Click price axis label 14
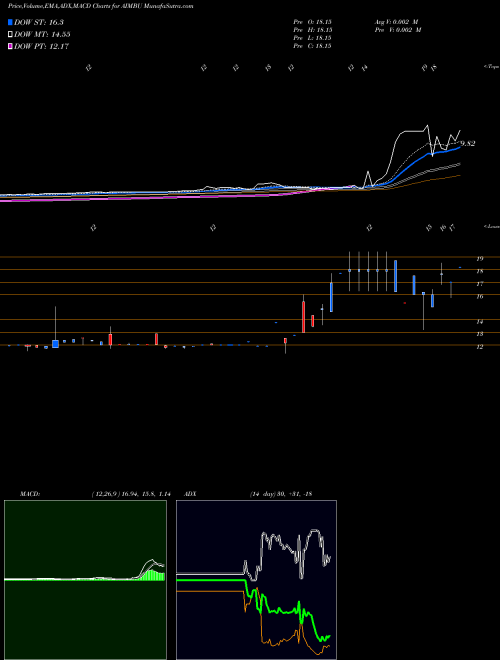The width and height of the screenshot is (500, 660). 479,322
